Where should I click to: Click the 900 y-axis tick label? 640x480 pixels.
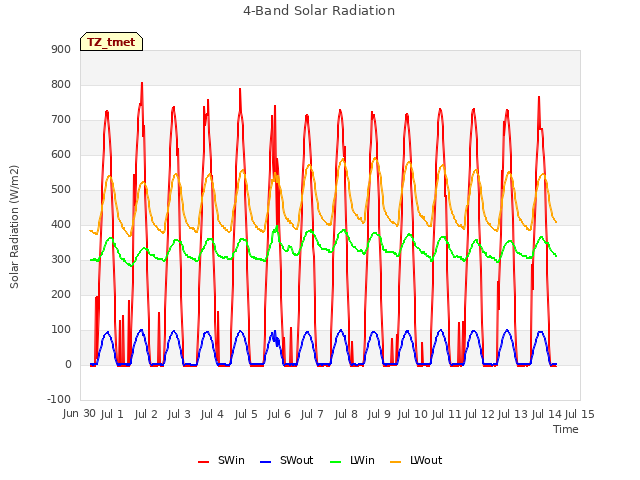(61, 49)
